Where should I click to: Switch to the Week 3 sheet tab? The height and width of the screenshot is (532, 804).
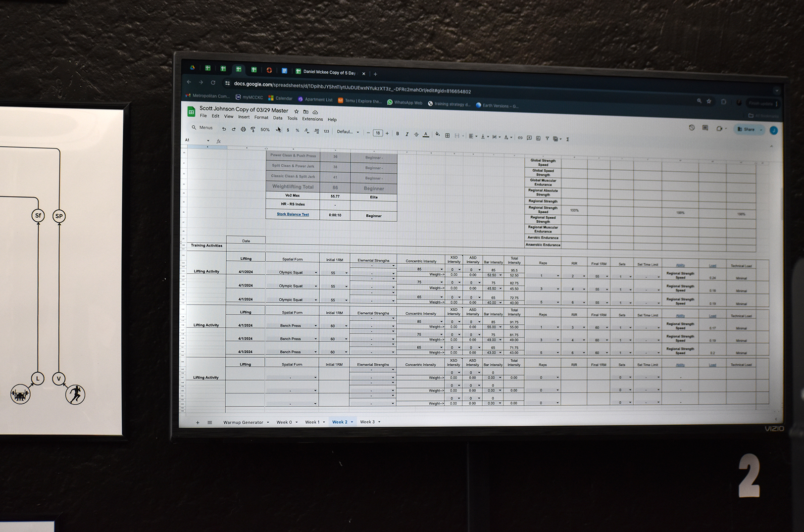point(367,422)
